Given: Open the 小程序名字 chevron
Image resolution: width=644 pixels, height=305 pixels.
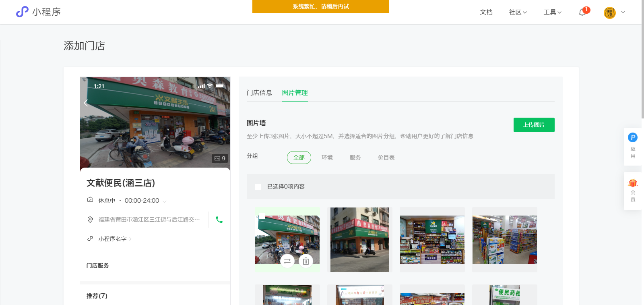Looking at the screenshot, I should click(x=130, y=239).
